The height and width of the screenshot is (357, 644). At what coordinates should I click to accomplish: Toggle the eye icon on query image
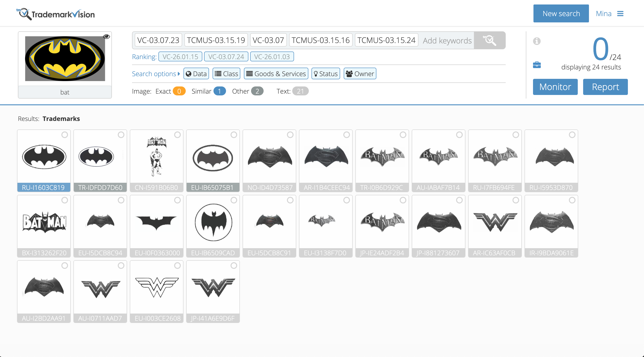click(x=107, y=37)
